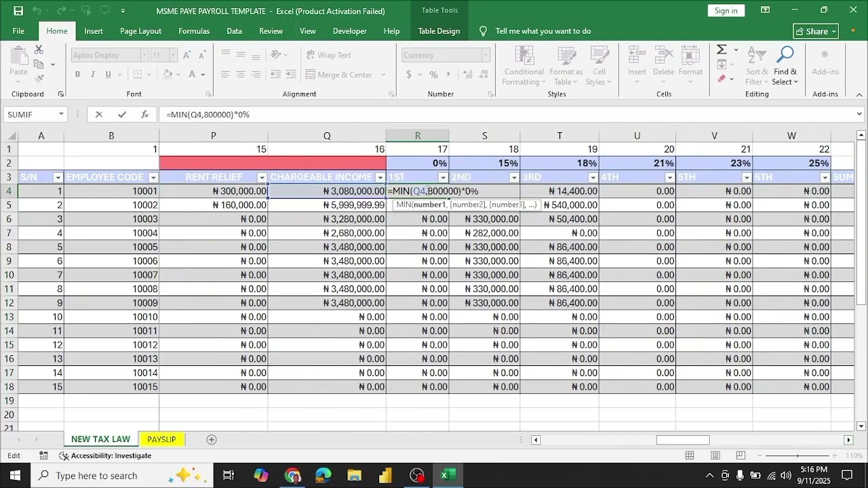Viewport: 868px width, 488px height.
Task: Open the Currency number format dropdown
Action: click(486, 55)
